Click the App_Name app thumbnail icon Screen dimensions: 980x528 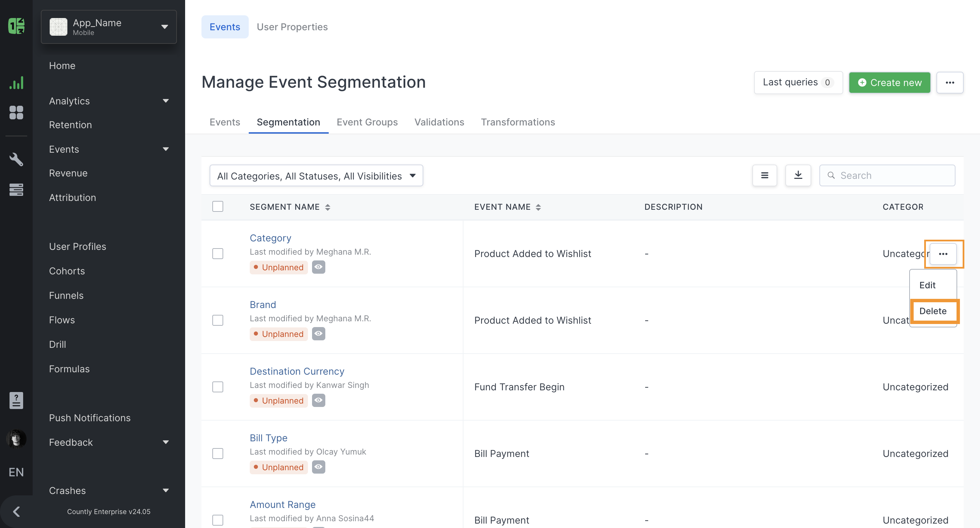point(58,27)
